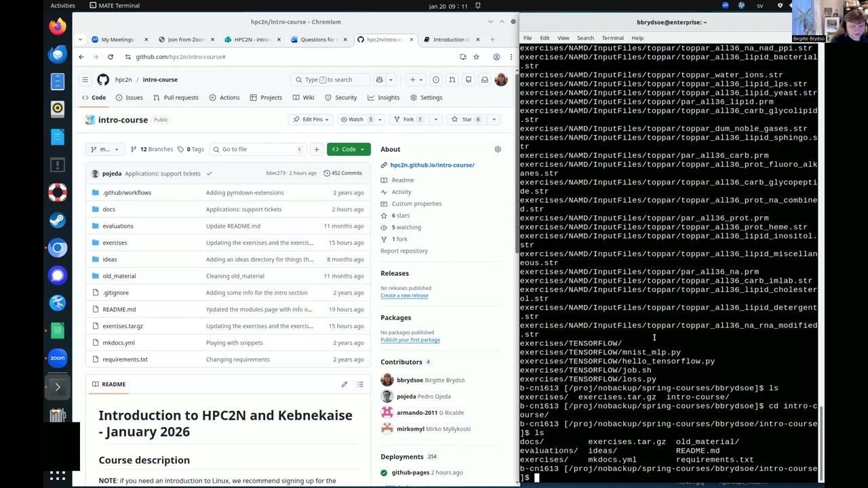The image size is (868, 488).
Task: Open the docs folder
Action: point(108,209)
